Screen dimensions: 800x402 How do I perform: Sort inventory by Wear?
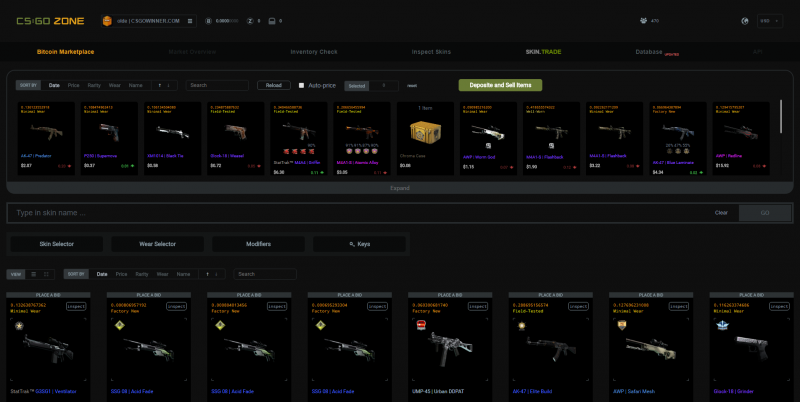(x=115, y=85)
